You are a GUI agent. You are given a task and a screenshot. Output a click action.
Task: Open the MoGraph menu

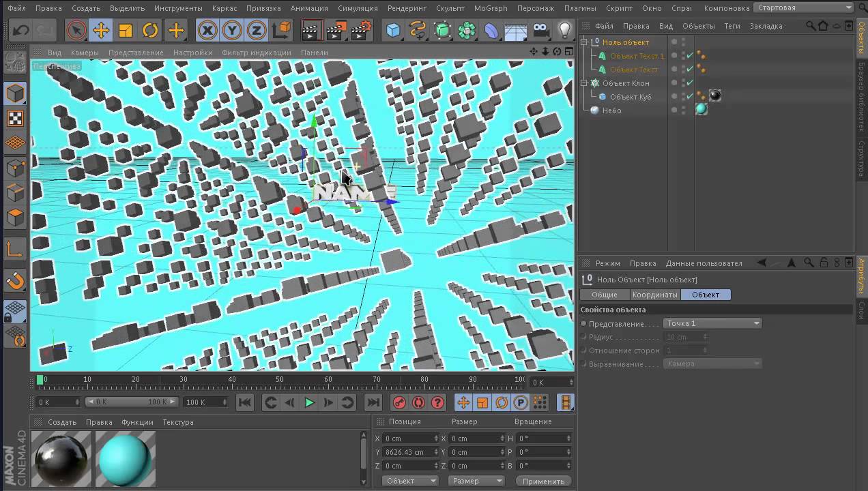[491, 8]
